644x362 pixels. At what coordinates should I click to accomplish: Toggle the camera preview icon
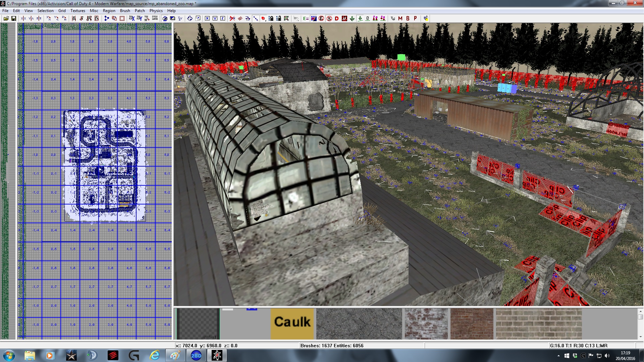pyautogui.click(x=165, y=18)
